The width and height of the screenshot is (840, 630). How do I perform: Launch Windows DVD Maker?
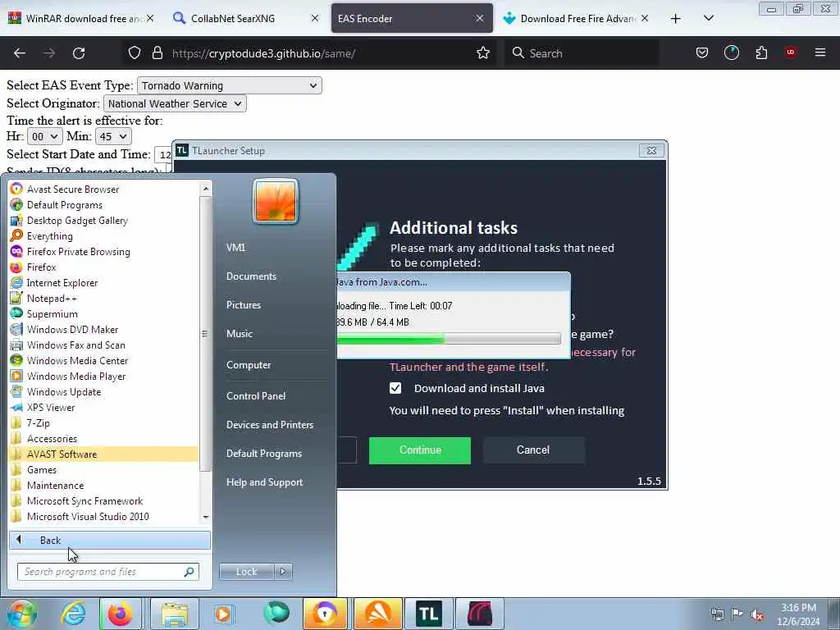tap(72, 329)
